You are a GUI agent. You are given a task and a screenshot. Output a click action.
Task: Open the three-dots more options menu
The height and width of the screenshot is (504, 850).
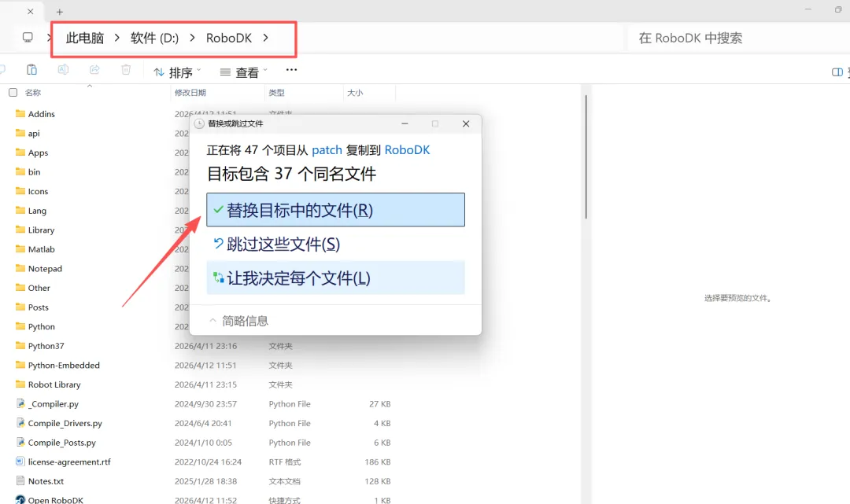[x=291, y=70]
